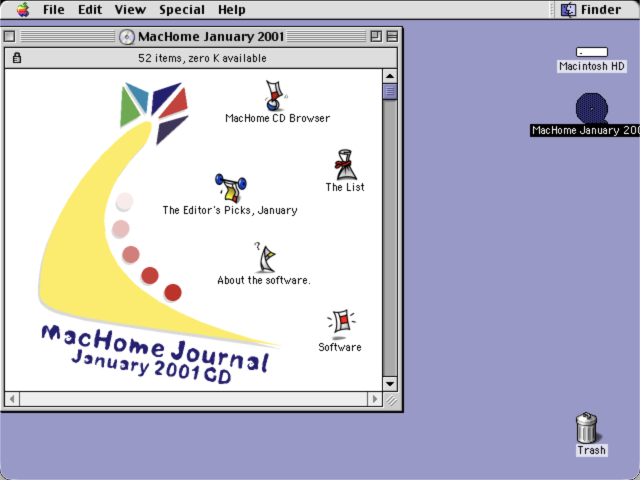Click the window collapse (windowshade) box
640x480 pixels.
click(392, 36)
